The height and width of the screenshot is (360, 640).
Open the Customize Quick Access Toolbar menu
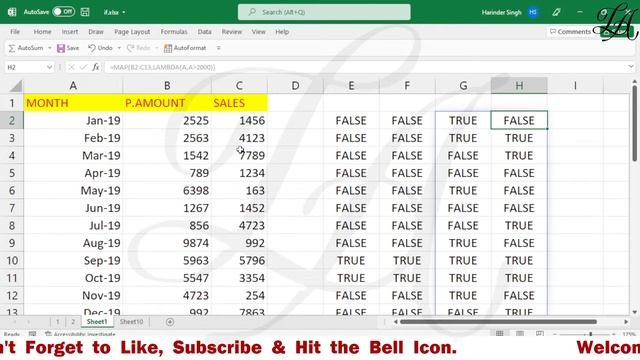(218, 48)
